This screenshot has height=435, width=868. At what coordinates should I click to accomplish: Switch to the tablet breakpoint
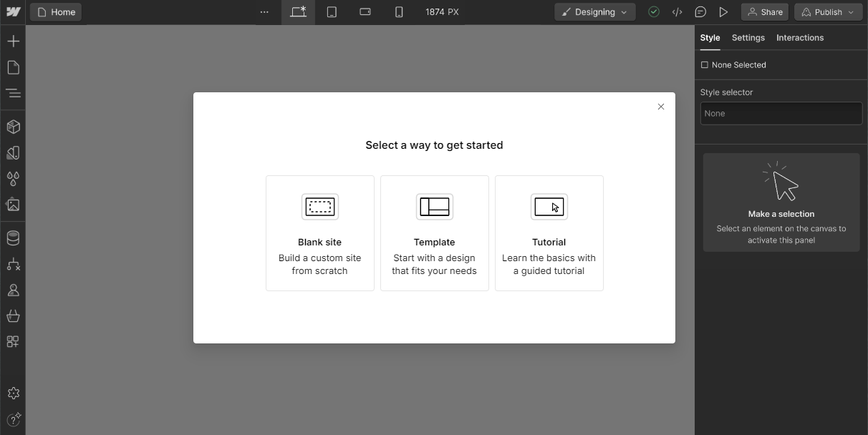tap(332, 11)
